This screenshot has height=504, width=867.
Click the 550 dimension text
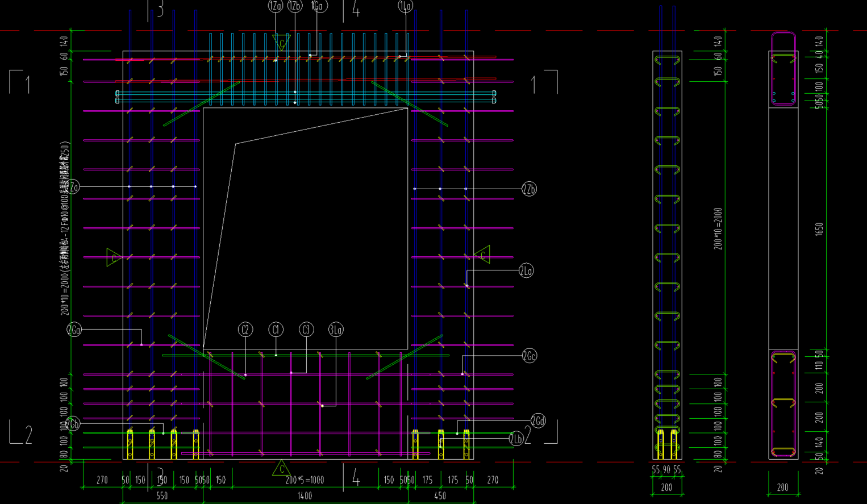tap(162, 496)
